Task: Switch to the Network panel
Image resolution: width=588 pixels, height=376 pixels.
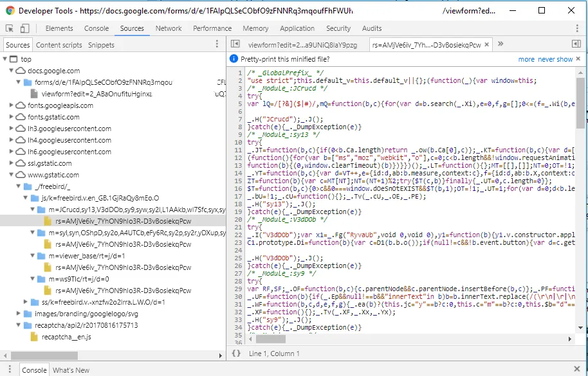Action: [169, 28]
